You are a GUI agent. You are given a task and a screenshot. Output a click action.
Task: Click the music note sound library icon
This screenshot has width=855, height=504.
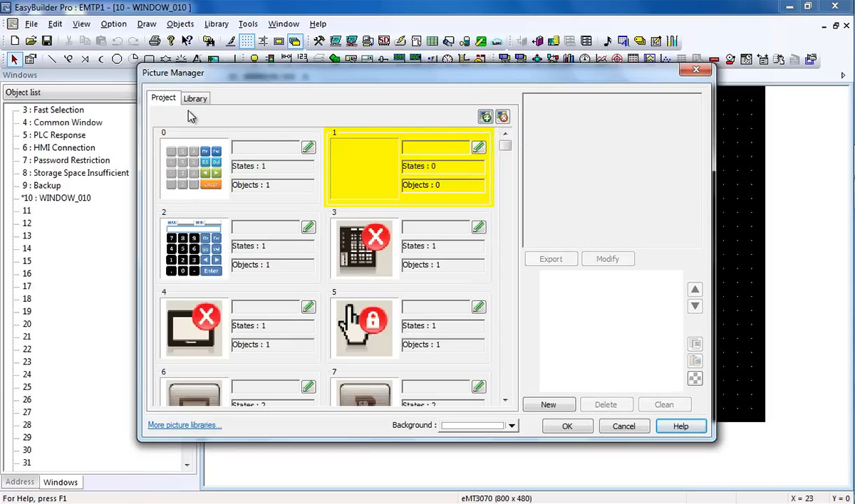607,41
